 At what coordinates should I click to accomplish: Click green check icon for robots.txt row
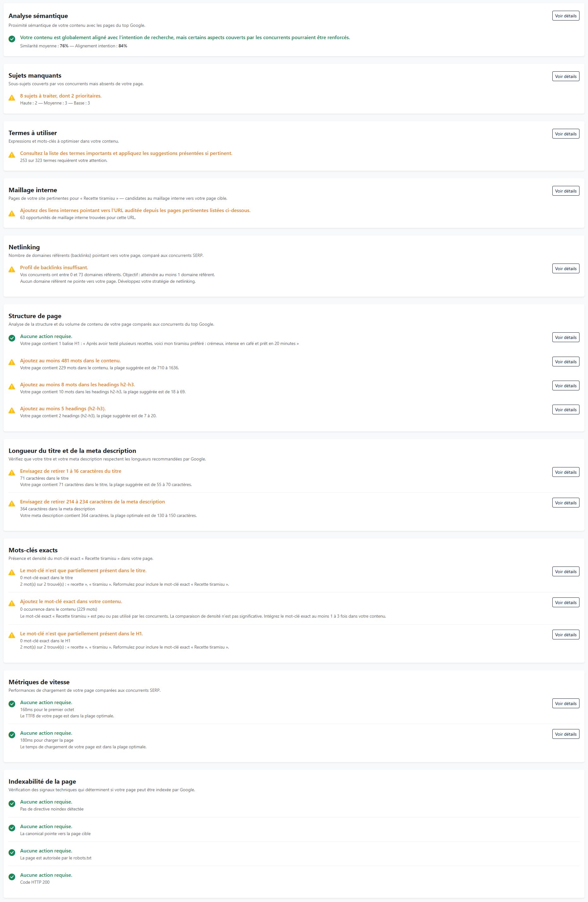12,852
